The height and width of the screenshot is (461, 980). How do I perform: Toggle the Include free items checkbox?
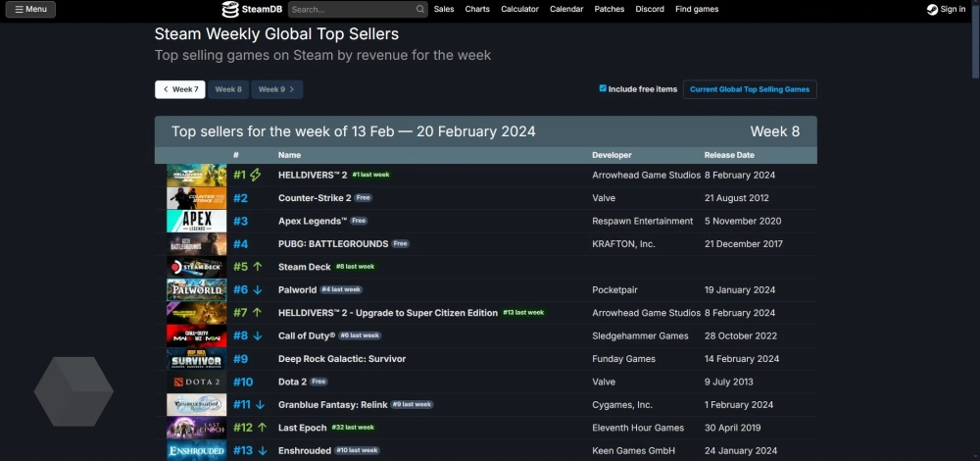(x=603, y=88)
